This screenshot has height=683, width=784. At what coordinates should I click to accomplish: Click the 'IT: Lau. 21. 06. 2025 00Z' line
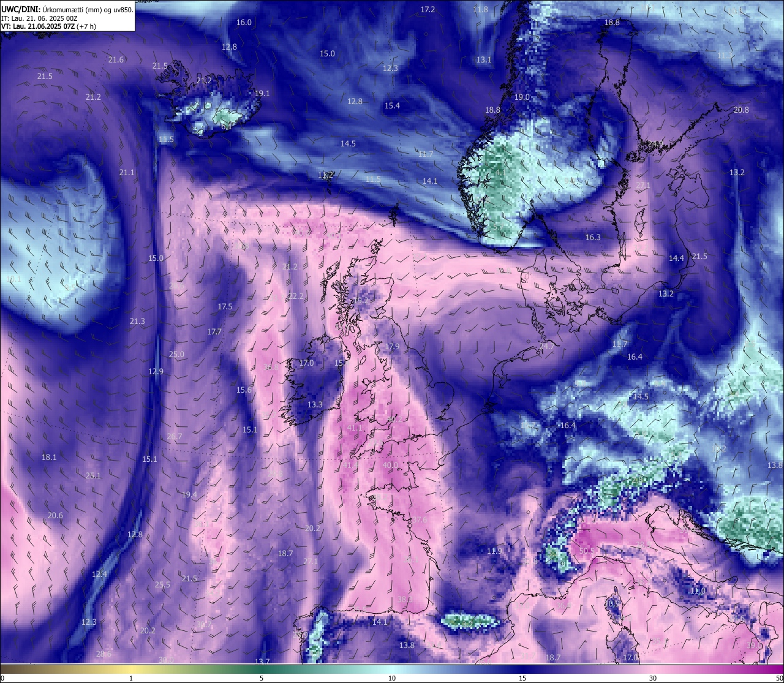[x=39, y=18]
